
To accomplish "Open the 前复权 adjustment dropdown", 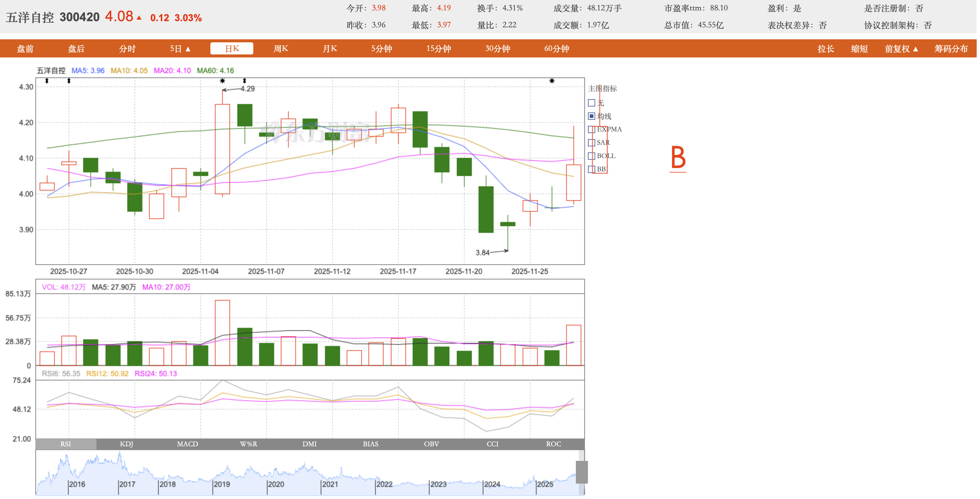I will click(x=901, y=49).
